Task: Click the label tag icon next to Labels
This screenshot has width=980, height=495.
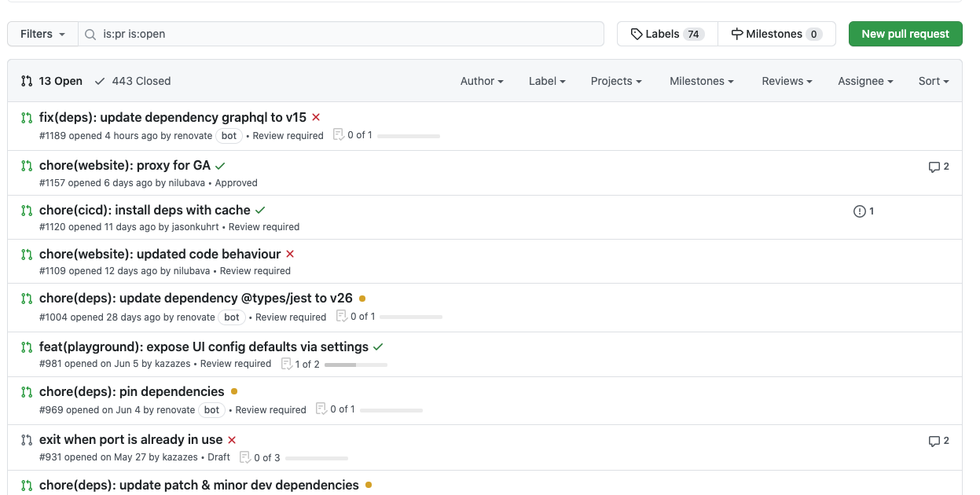Action: [x=636, y=34]
